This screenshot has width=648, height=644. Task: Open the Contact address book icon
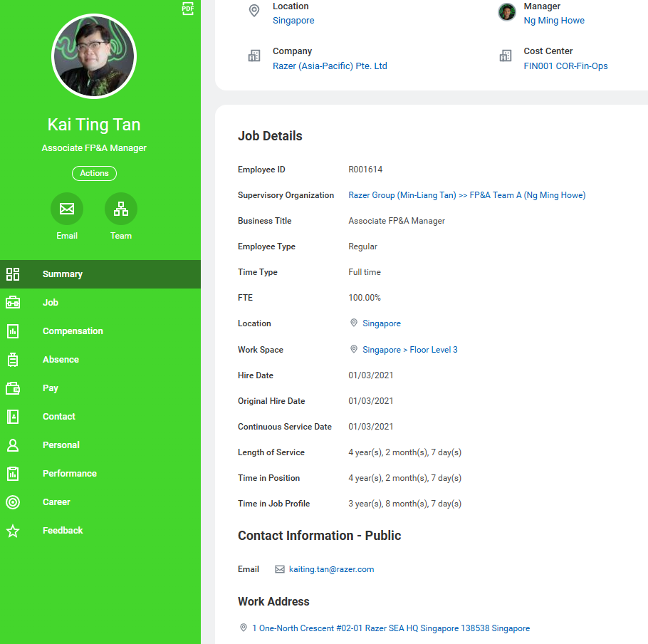click(x=13, y=417)
